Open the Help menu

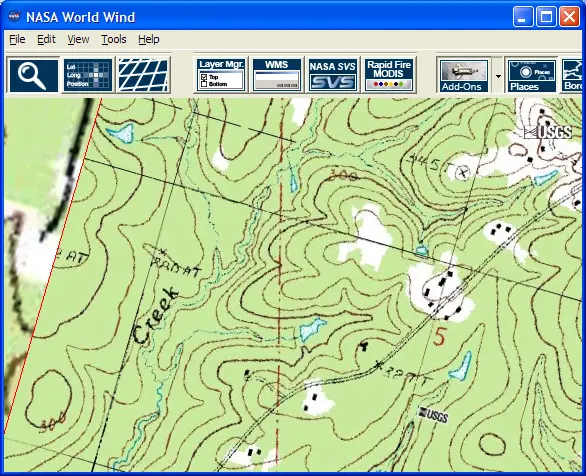[x=149, y=39]
